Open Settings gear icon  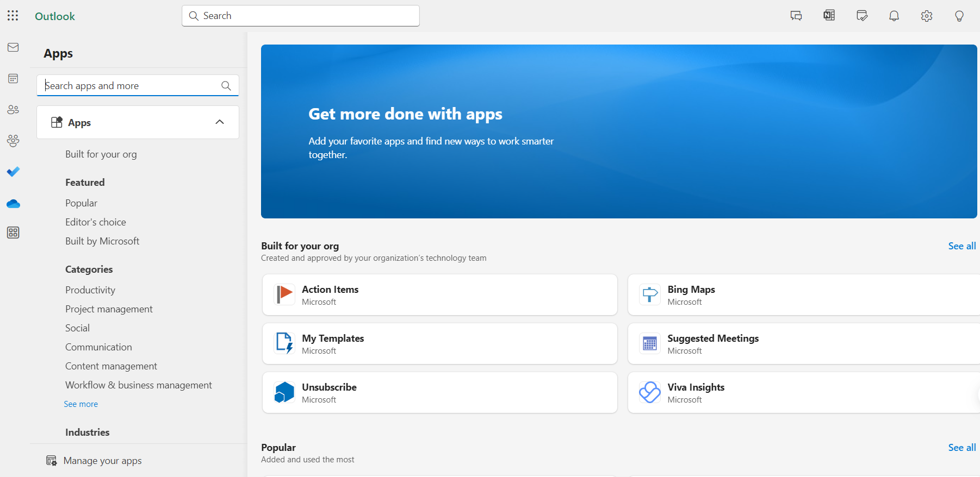(927, 16)
